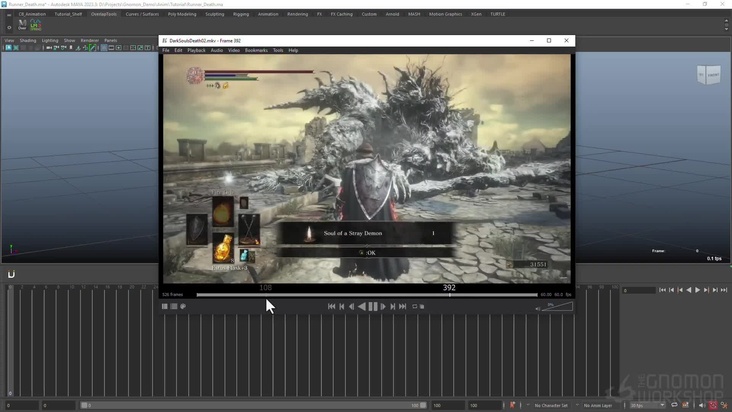Play forward on the Maya timeline
The width and height of the screenshot is (732, 412).
click(697, 290)
